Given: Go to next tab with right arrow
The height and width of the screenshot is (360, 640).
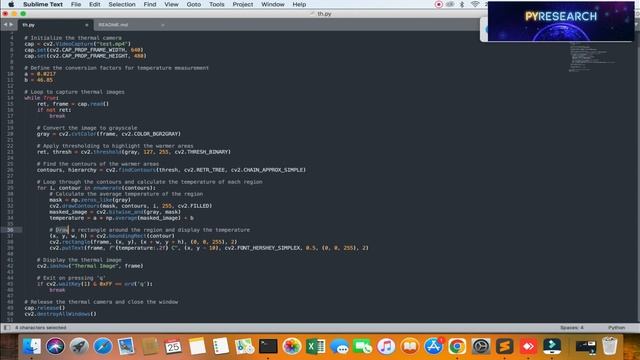Looking at the screenshot, I should click(x=11, y=25).
